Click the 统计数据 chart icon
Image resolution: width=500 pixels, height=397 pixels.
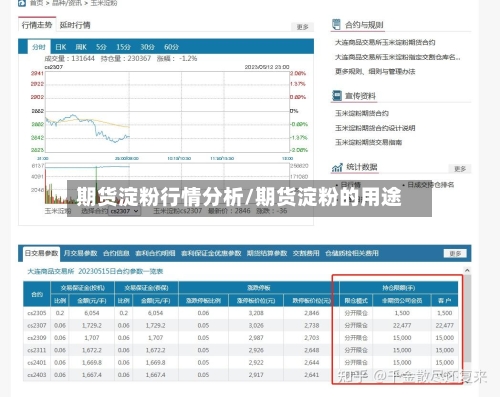click(337, 167)
